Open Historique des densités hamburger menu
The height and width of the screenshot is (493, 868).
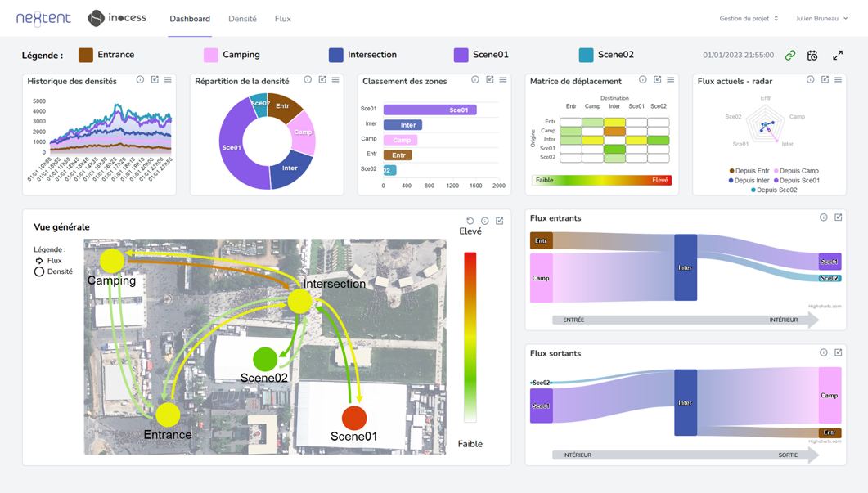point(168,79)
